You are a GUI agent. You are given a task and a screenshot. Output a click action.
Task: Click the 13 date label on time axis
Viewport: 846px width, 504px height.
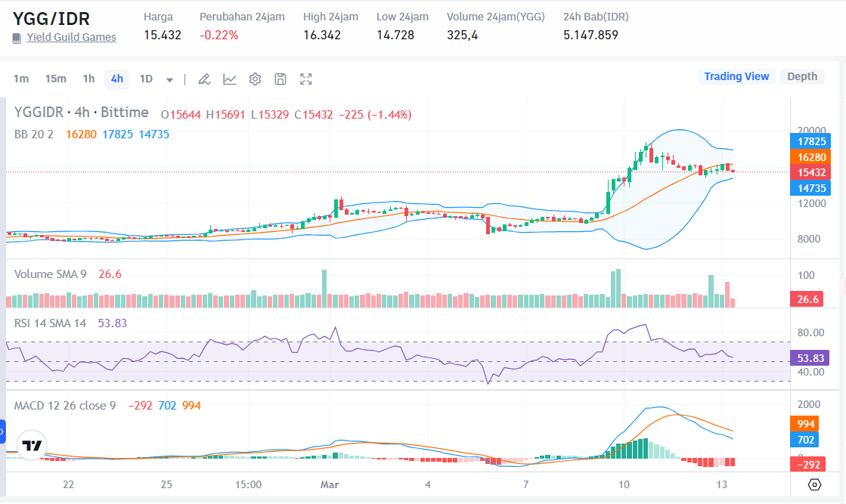click(x=722, y=484)
